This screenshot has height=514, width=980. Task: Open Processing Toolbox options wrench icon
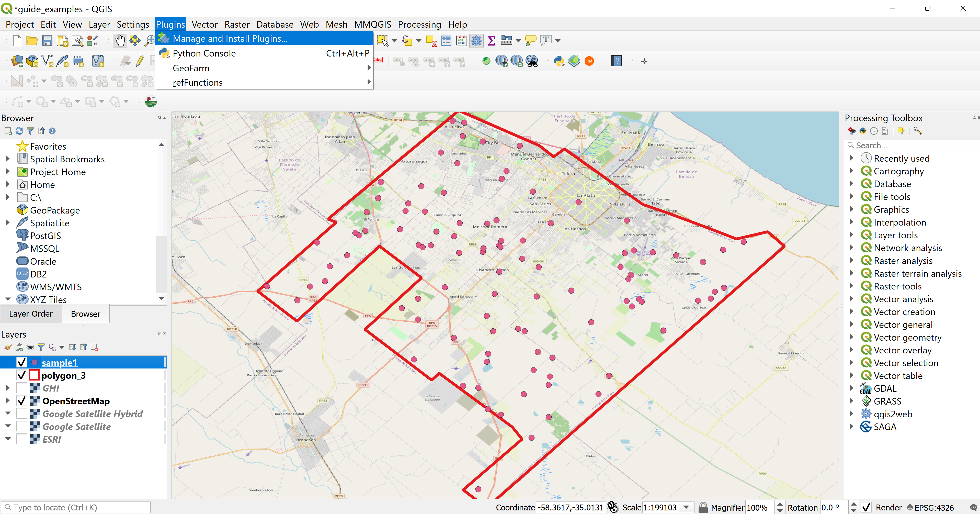(x=917, y=131)
